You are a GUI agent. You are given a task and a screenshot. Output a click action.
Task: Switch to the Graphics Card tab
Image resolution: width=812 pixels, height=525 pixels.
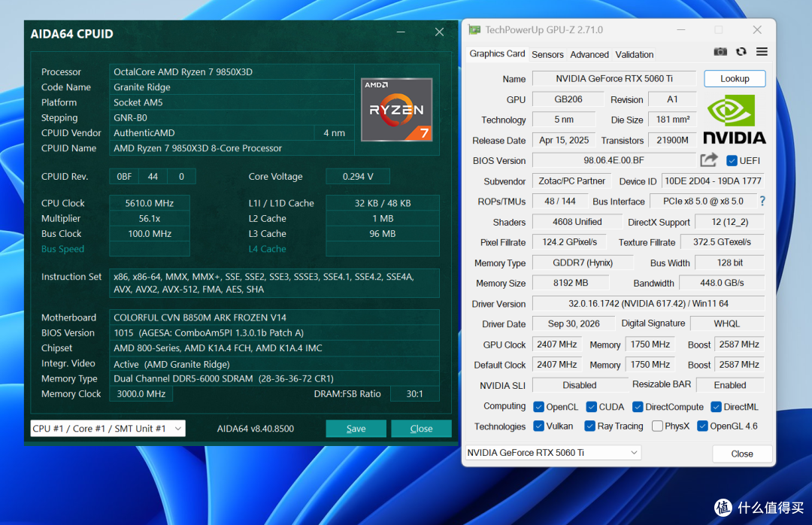click(x=497, y=54)
